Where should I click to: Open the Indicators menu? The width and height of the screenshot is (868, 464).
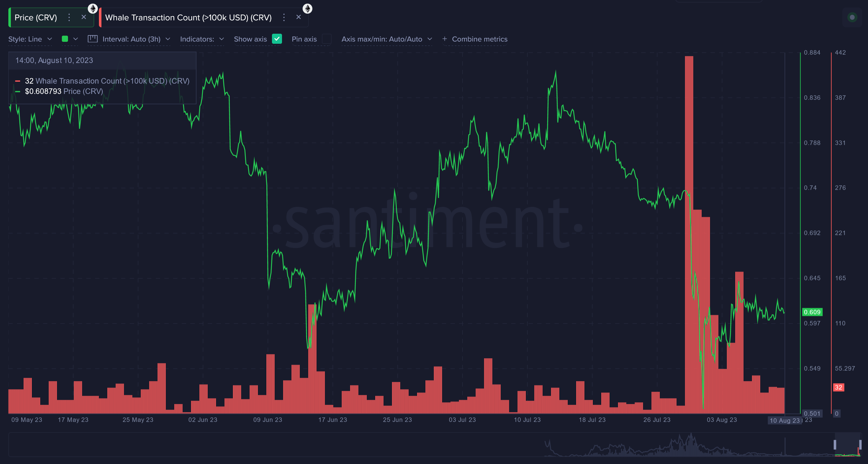point(203,39)
